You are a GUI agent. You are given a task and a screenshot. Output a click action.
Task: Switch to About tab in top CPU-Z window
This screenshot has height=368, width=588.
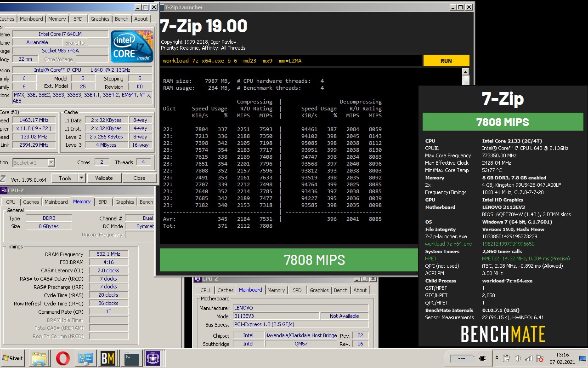pyautogui.click(x=141, y=19)
